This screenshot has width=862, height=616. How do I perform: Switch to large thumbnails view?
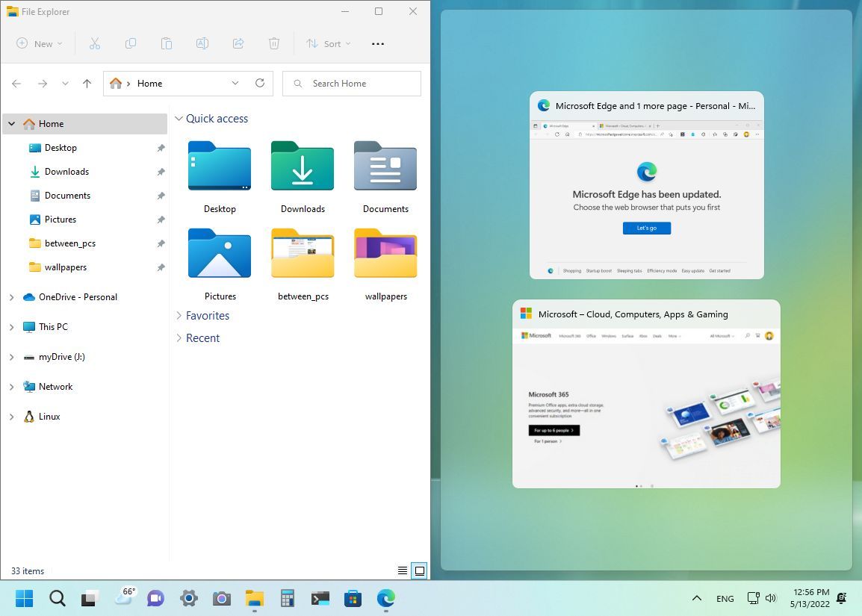click(420, 570)
